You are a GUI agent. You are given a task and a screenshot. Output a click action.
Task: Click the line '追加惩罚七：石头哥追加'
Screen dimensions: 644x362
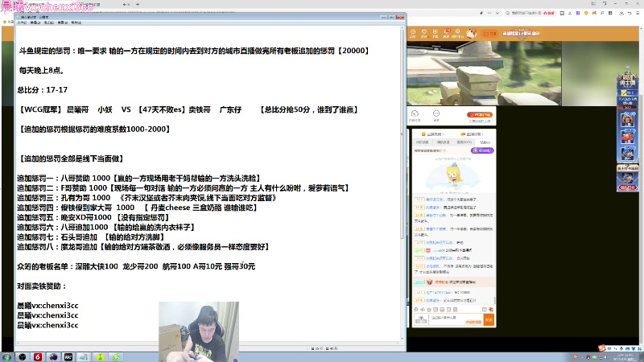click(x=57, y=237)
